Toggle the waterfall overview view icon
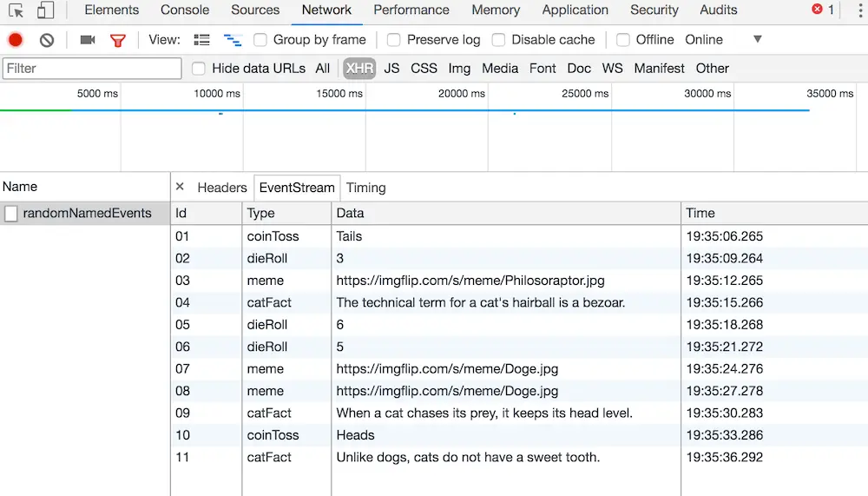This screenshot has height=496, width=868. click(x=233, y=40)
